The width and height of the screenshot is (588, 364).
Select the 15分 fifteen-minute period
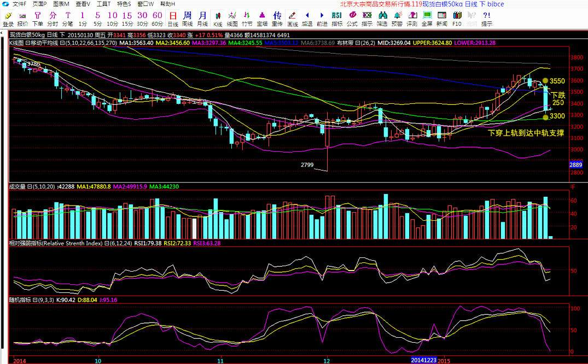tap(127, 19)
